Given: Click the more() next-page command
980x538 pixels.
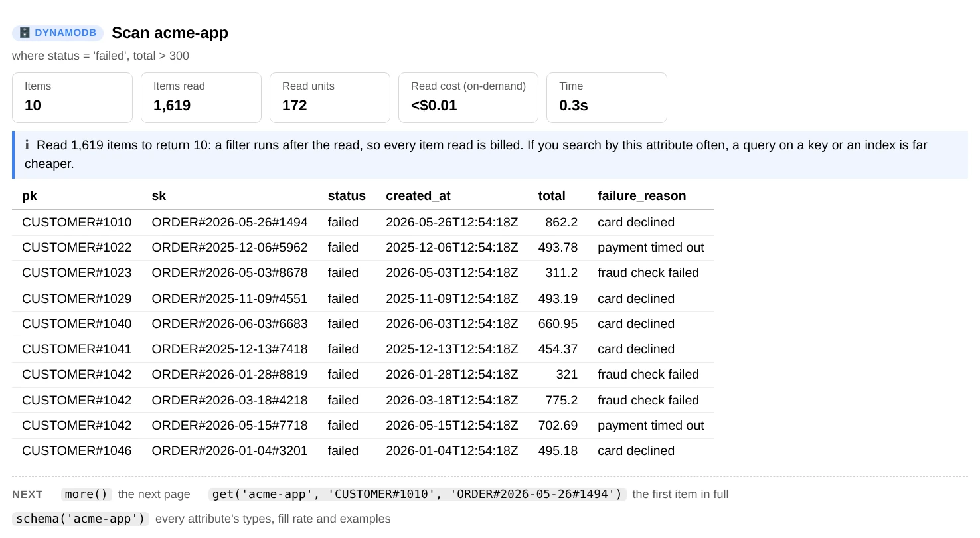Looking at the screenshot, I should [x=87, y=494].
